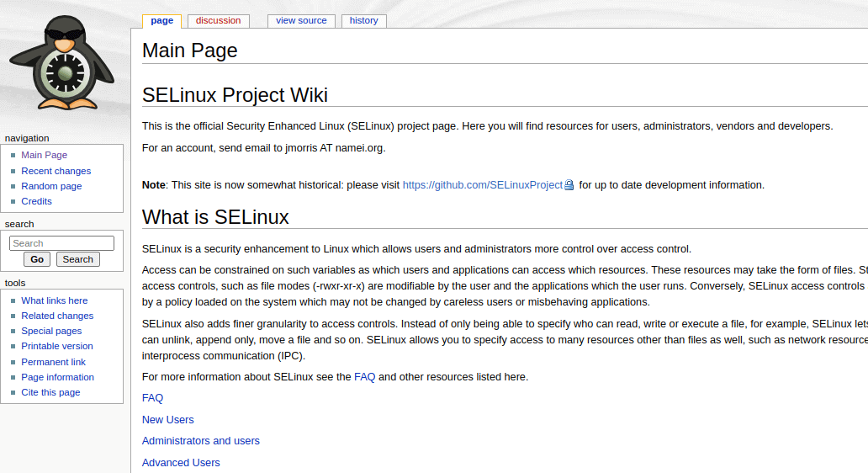The height and width of the screenshot is (473, 868).
Task: Open the inline FAQ link in the paragraph
Action: pyautogui.click(x=365, y=377)
